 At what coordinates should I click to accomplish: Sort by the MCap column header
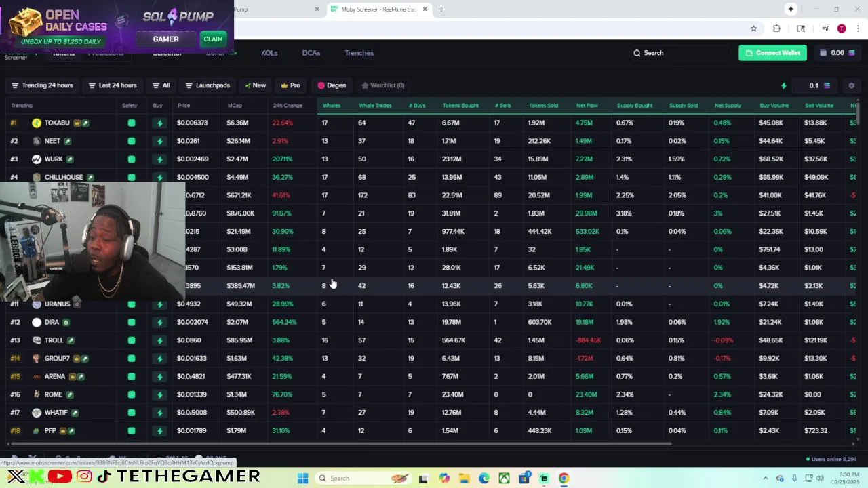click(x=235, y=106)
